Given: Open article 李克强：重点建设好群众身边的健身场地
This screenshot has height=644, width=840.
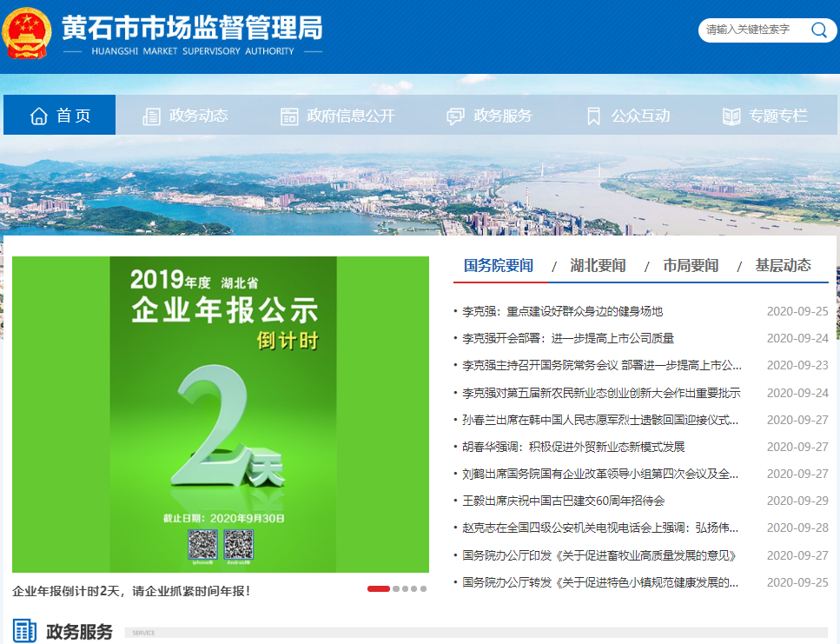Looking at the screenshot, I should click(x=563, y=311).
